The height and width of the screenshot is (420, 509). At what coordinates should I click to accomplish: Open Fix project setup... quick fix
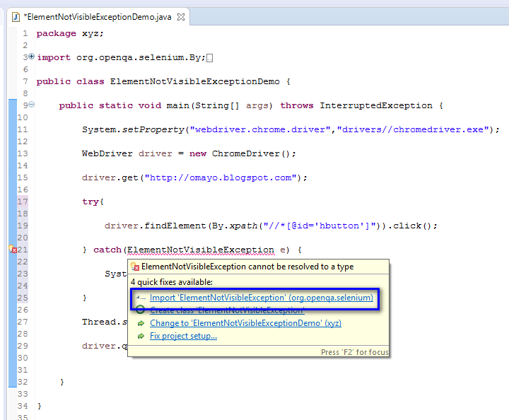[183, 336]
